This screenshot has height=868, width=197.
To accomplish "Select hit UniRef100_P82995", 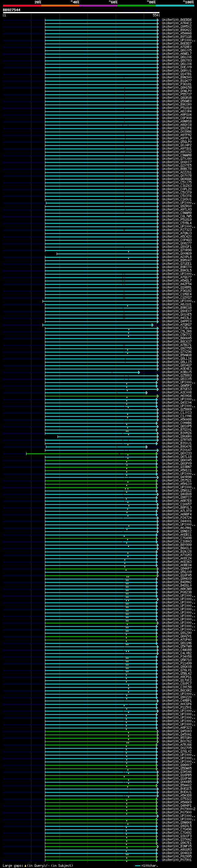I will tap(177, 857).
